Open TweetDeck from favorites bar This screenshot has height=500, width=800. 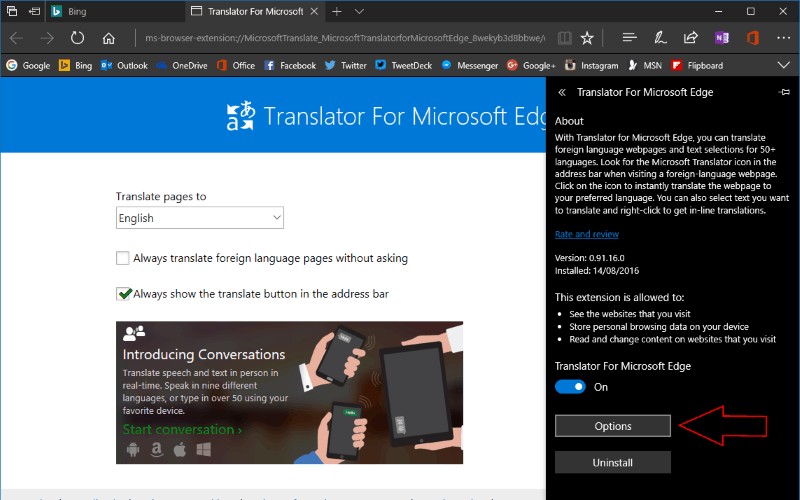[x=404, y=65]
